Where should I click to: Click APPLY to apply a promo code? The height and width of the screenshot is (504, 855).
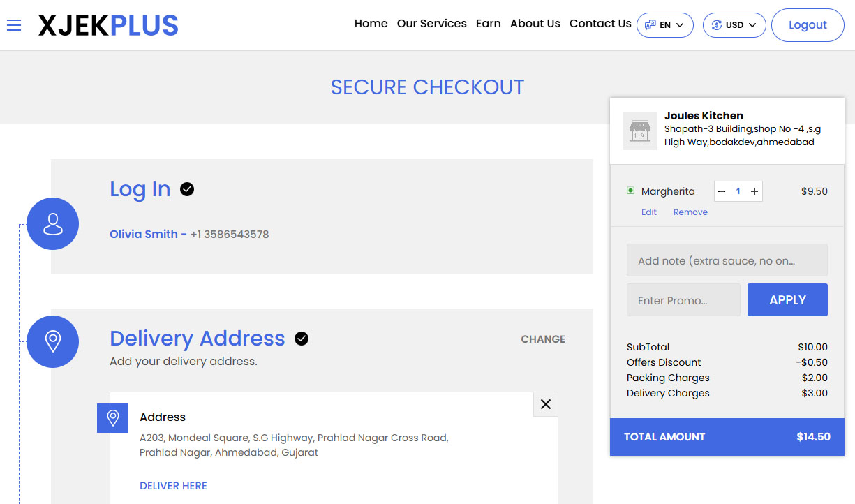click(787, 299)
